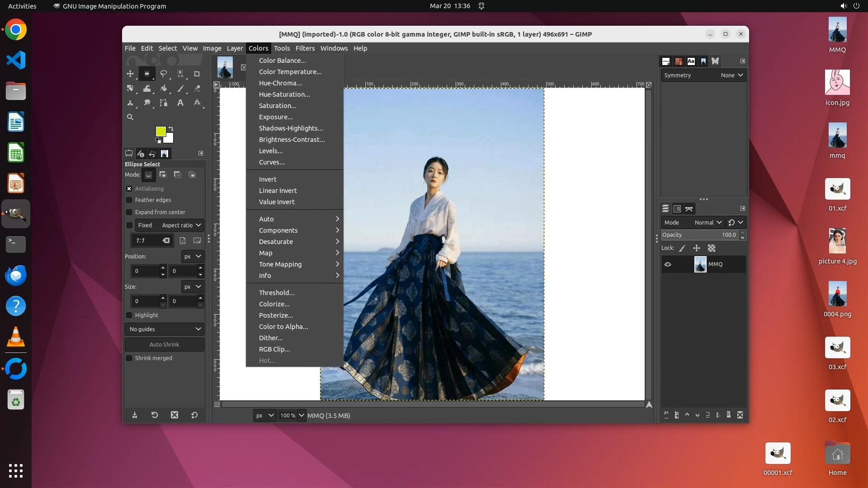Click the yellow foreground color swatch
Screen dimensions: 868x488
[x=160, y=131]
